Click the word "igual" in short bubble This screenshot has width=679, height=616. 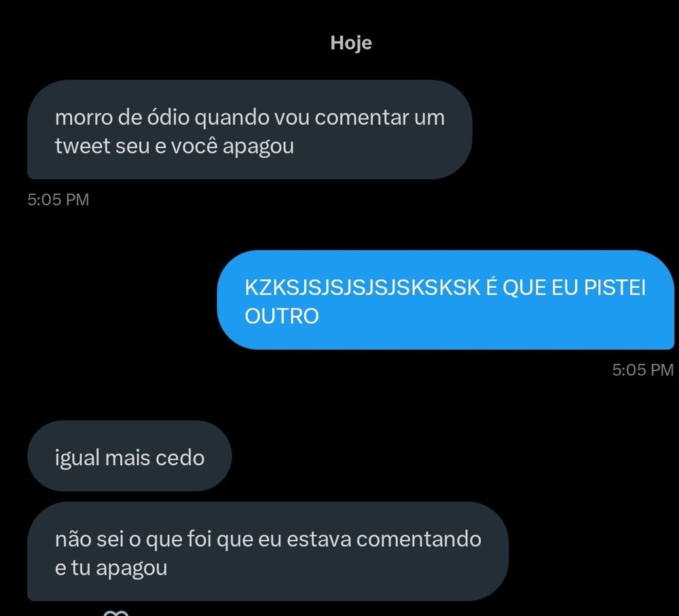(x=77, y=458)
